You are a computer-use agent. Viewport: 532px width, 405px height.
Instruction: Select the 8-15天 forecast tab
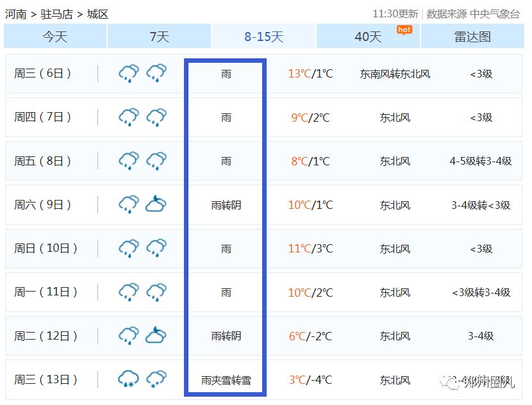pyautogui.click(x=263, y=37)
